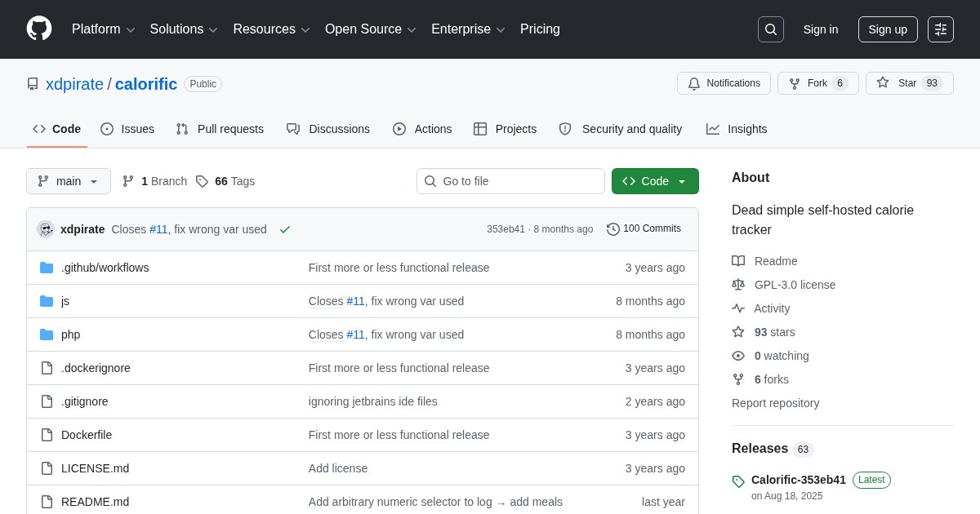This screenshot has height=514, width=980.
Task: Expand the Resources menu
Action: click(x=271, y=29)
